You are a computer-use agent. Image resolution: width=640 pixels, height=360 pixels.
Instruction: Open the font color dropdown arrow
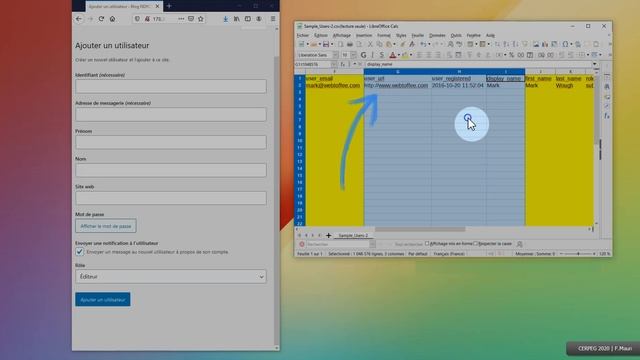398,55
